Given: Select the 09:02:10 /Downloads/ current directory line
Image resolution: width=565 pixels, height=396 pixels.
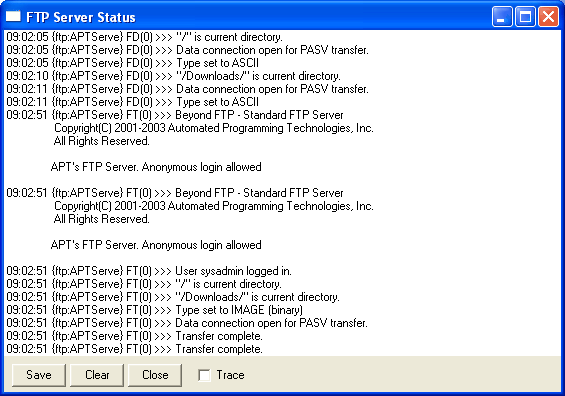Looking at the screenshot, I should [173, 76].
